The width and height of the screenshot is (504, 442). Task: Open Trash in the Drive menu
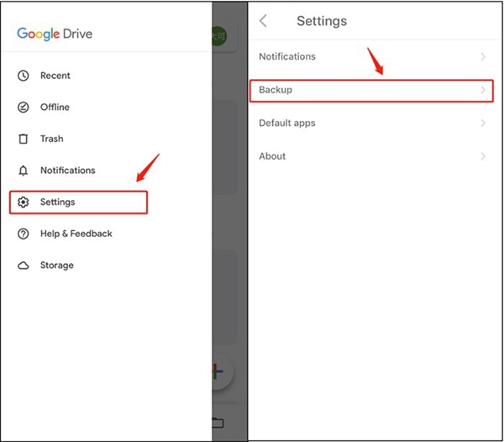pyautogui.click(x=52, y=139)
